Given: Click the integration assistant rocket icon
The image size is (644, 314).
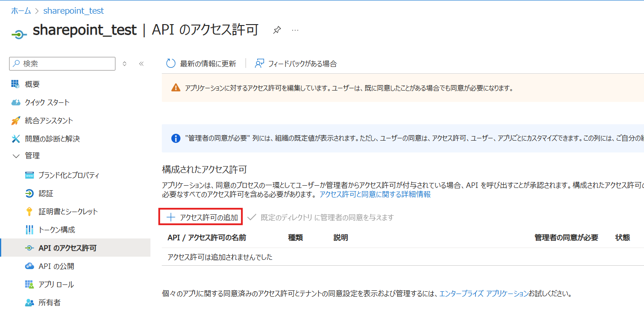Looking at the screenshot, I should [16, 121].
